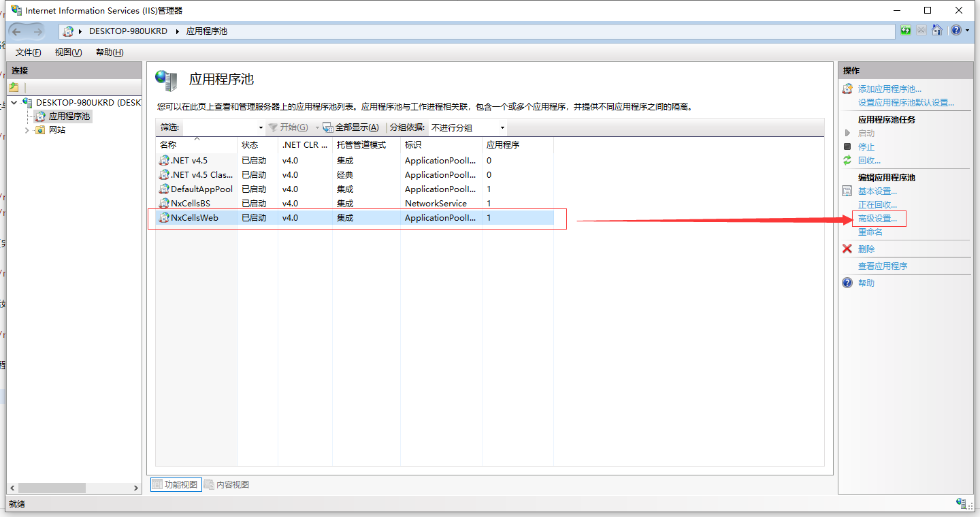Expand the 网站 (Sites) tree node

pyautogui.click(x=27, y=130)
